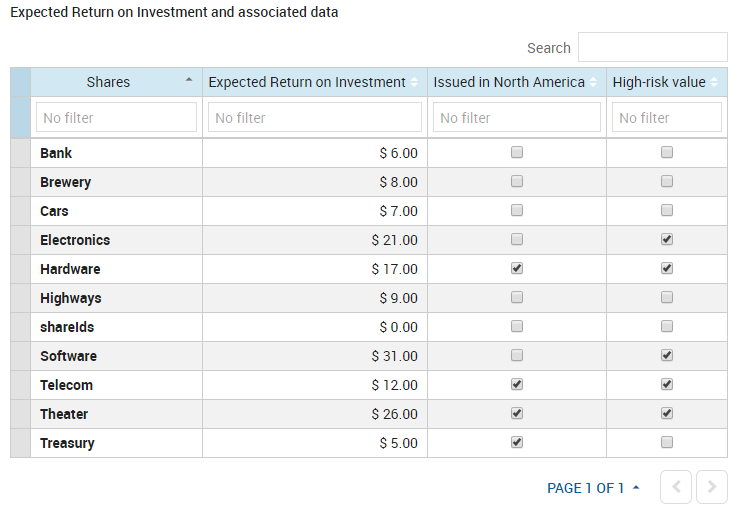Click the Shares column filter box
This screenshot has height=513, width=737.
pos(116,118)
